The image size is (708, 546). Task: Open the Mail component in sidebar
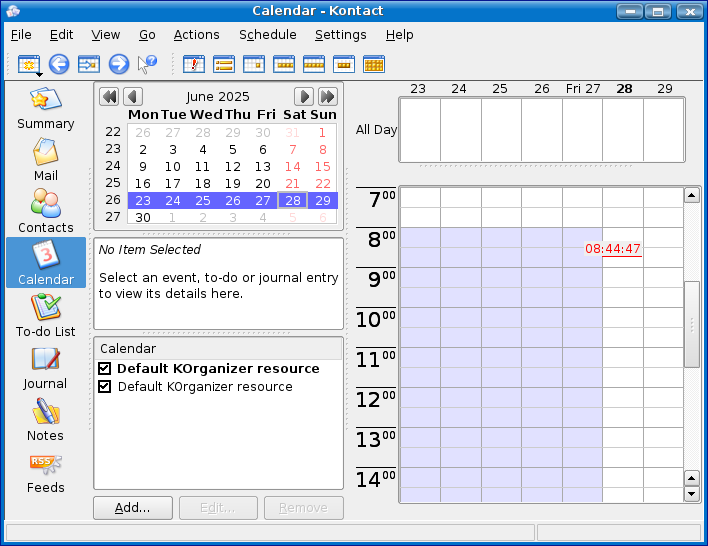pos(45,158)
